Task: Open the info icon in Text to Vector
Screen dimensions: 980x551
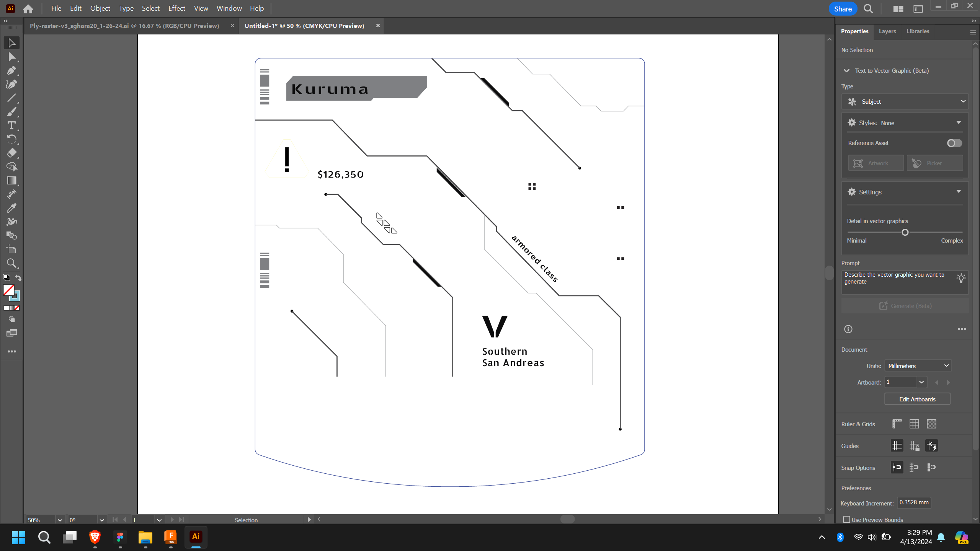Action: 848,329
